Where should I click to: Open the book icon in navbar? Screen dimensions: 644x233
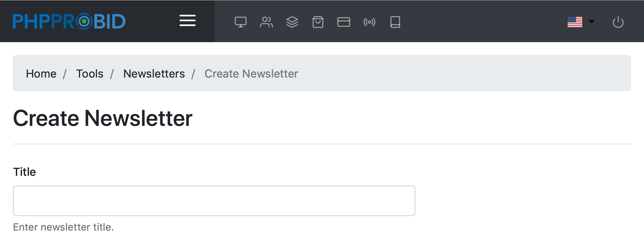click(395, 22)
